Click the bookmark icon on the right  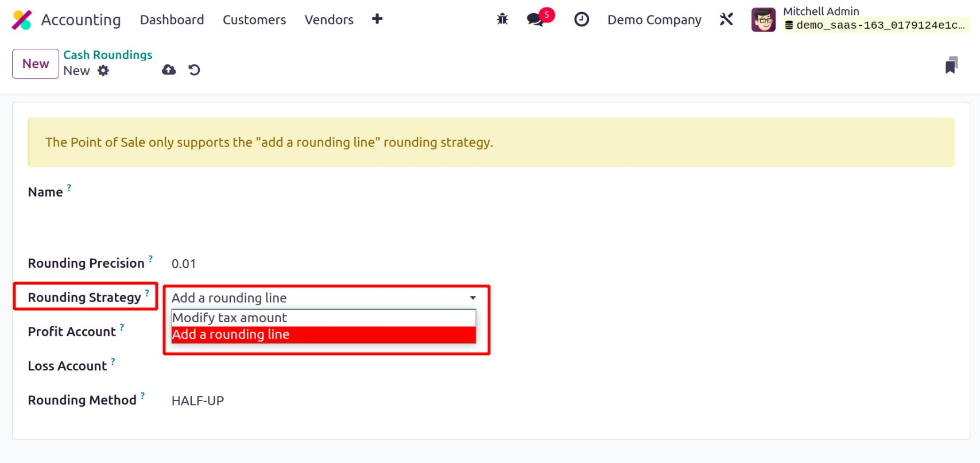tap(951, 65)
